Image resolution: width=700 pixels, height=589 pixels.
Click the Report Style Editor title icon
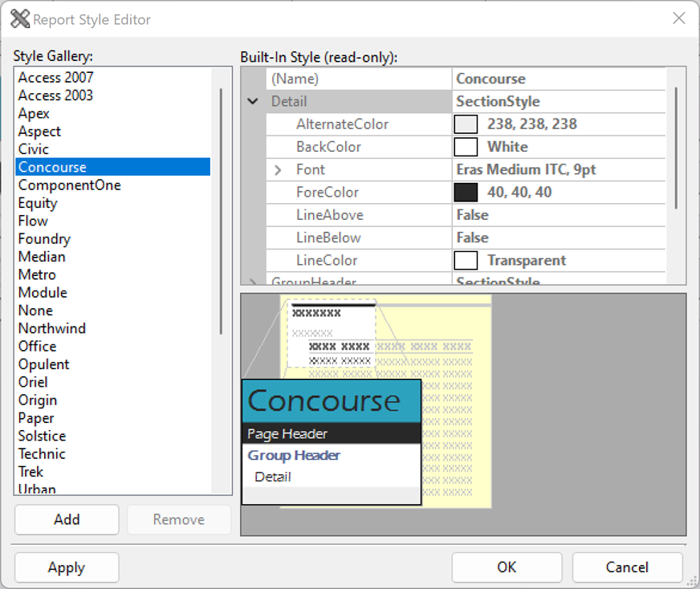(x=19, y=19)
